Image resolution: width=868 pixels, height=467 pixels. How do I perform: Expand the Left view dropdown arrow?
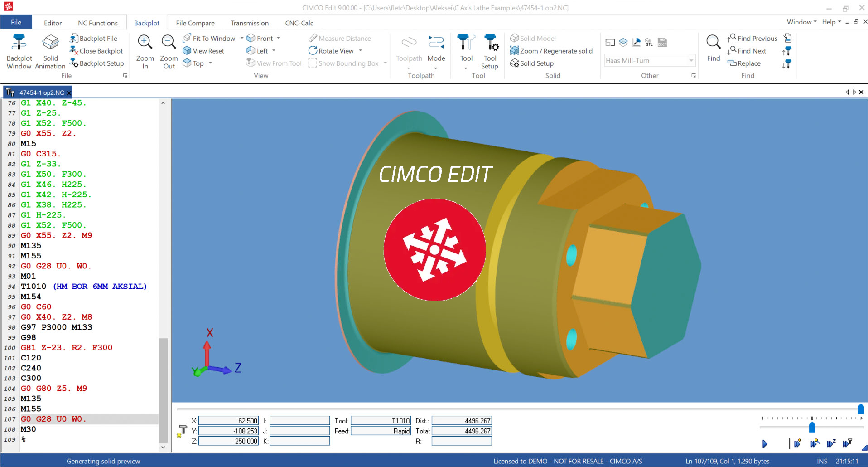(274, 51)
